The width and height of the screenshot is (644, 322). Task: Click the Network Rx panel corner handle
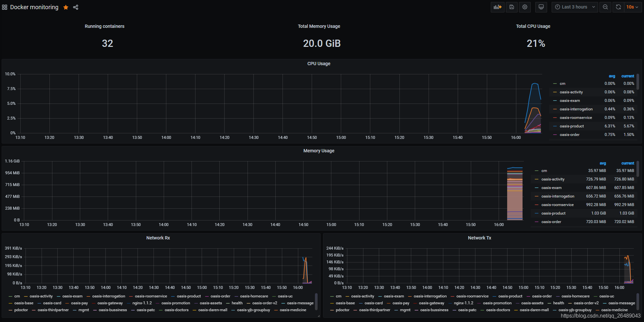319,316
